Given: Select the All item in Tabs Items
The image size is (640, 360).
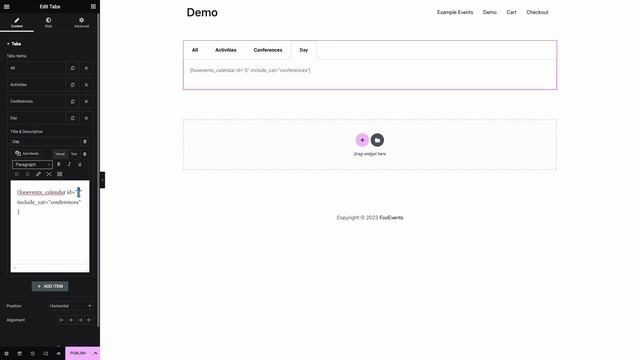Looking at the screenshot, I should [x=36, y=68].
